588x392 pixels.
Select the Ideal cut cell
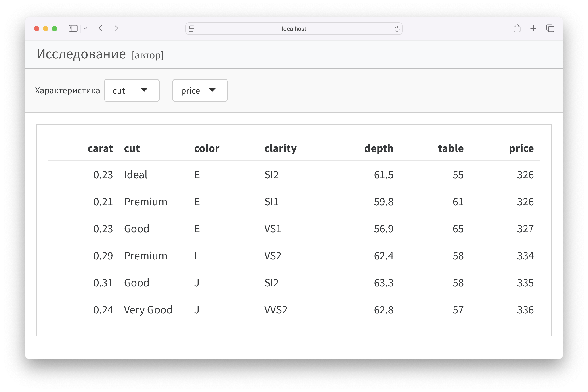click(136, 175)
